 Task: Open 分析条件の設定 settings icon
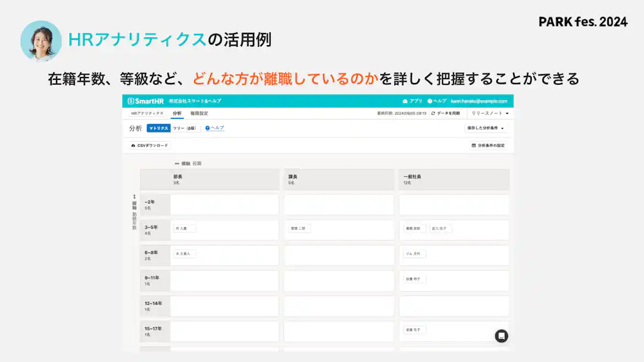point(473,145)
